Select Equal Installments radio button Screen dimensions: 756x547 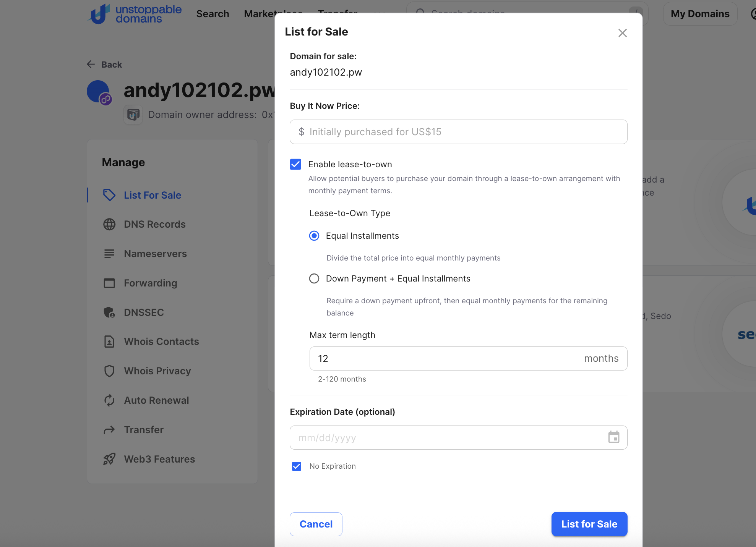click(314, 236)
